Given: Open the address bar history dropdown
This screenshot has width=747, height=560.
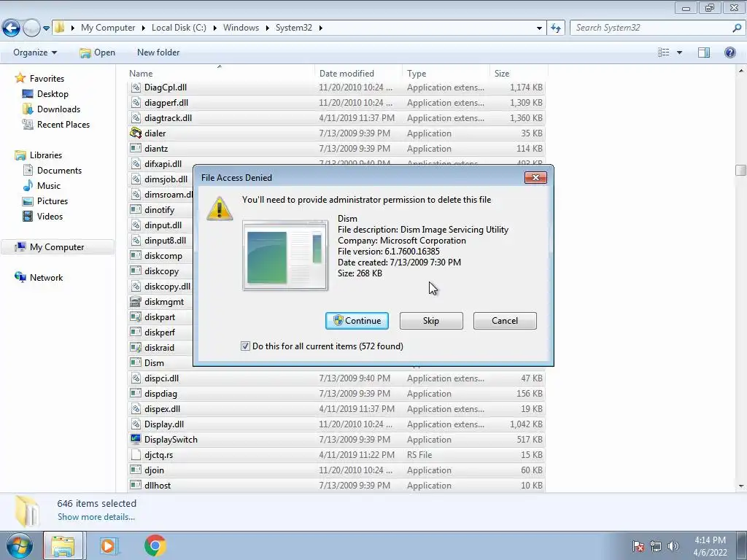Looking at the screenshot, I should coord(539,28).
